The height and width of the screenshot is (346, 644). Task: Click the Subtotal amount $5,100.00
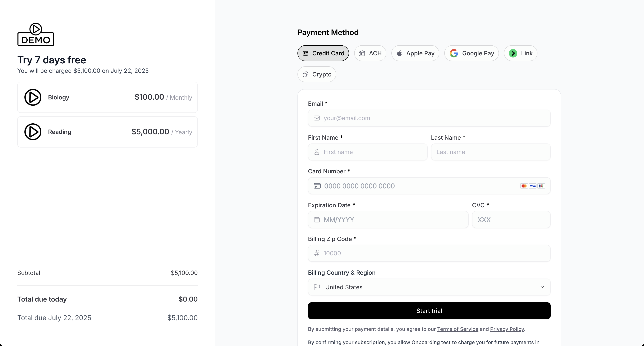click(184, 273)
